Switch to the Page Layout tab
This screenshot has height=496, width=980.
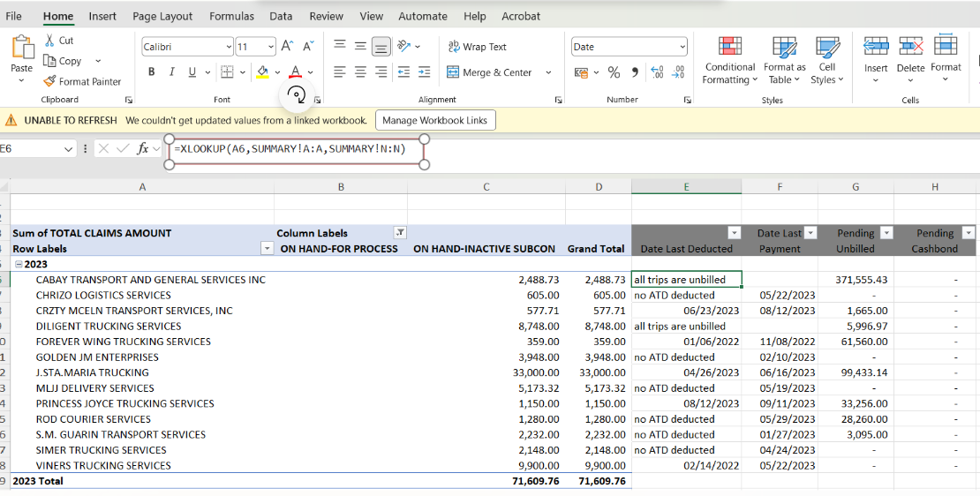point(162,16)
